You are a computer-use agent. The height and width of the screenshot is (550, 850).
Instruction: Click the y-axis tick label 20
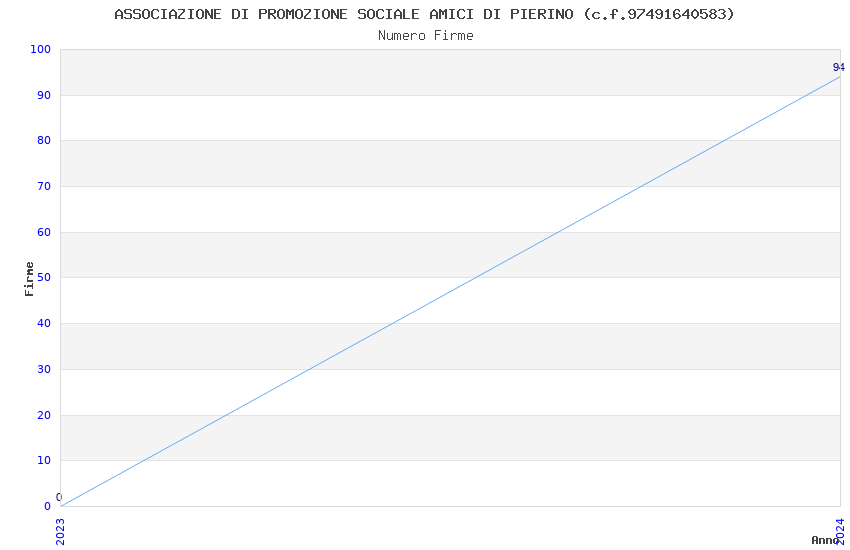pyautogui.click(x=43, y=415)
